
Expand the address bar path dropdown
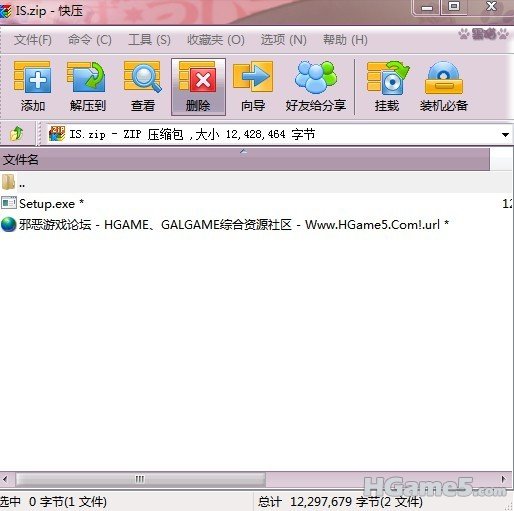pos(505,135)
